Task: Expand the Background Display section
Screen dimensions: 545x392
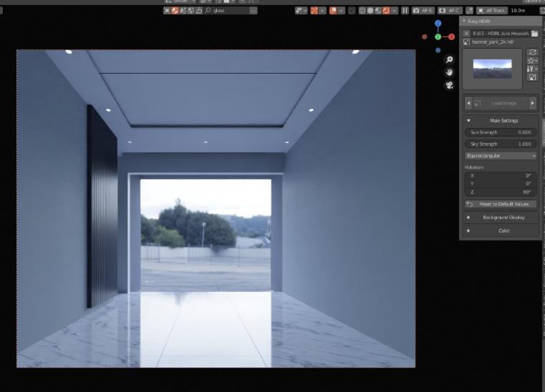Action: click(x=501, y=217)
